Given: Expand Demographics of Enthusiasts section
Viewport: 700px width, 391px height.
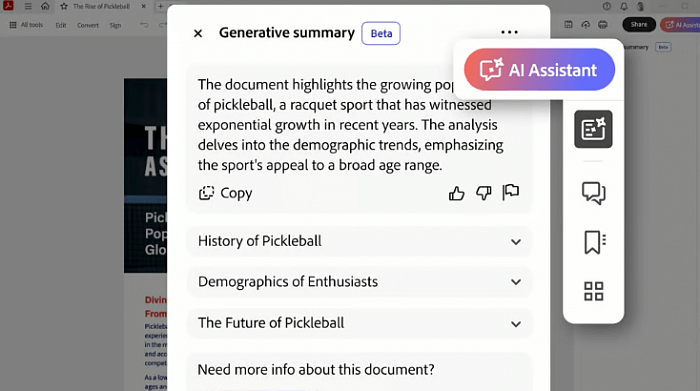Looking at the screenshot, I should point(359,282).
